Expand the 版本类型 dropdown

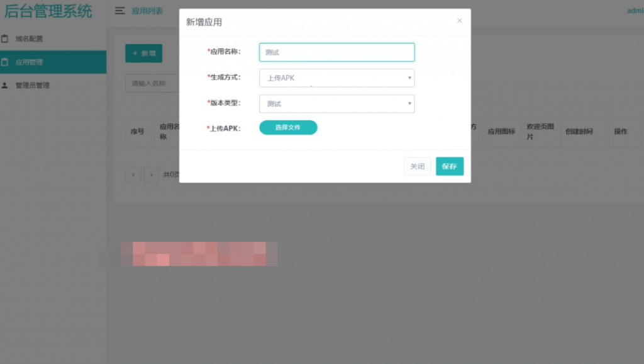336,103
